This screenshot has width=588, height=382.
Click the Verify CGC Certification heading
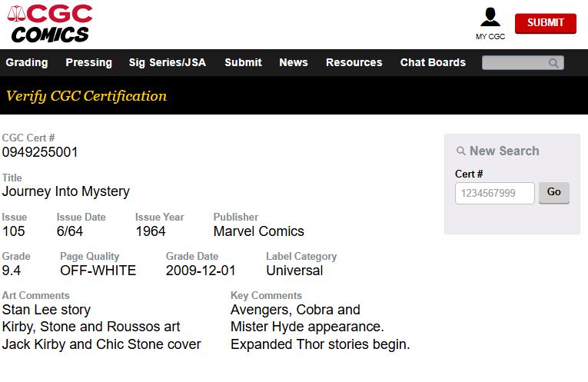point(86,96)
